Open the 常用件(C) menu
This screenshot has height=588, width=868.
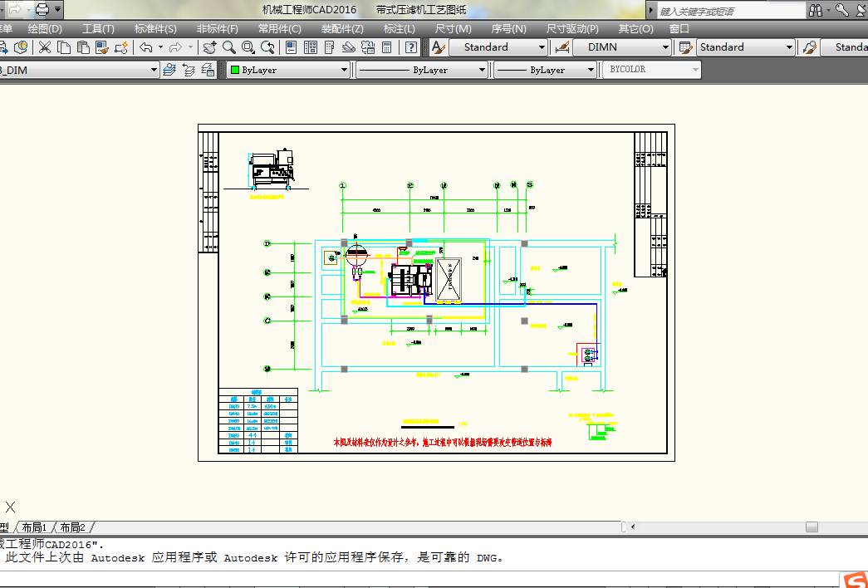[280, 29]
